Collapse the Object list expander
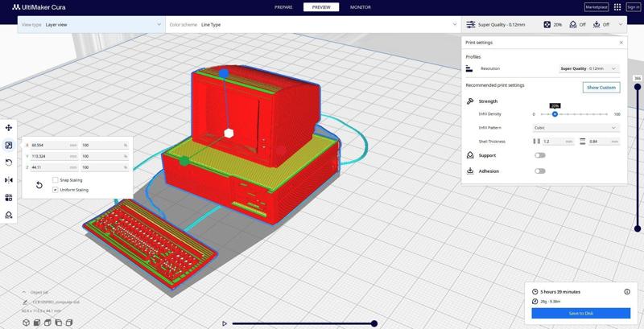The image size is (644, 329). click(25, 292)
